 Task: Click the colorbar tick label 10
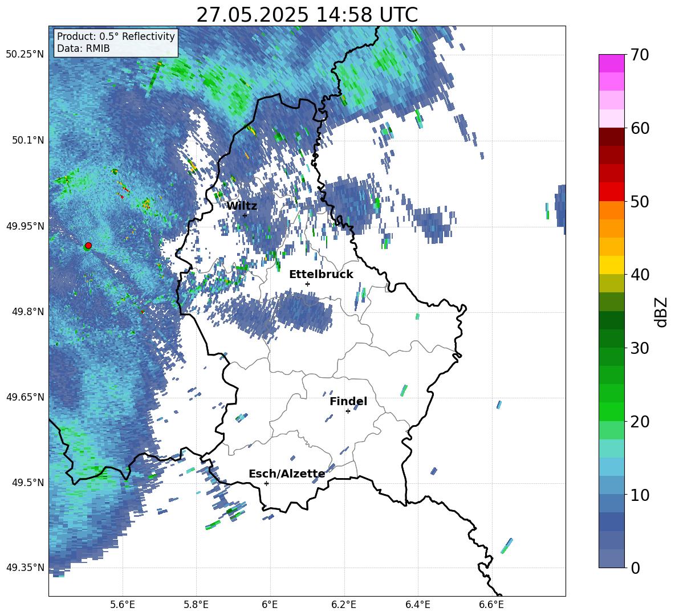coord(640,495)
